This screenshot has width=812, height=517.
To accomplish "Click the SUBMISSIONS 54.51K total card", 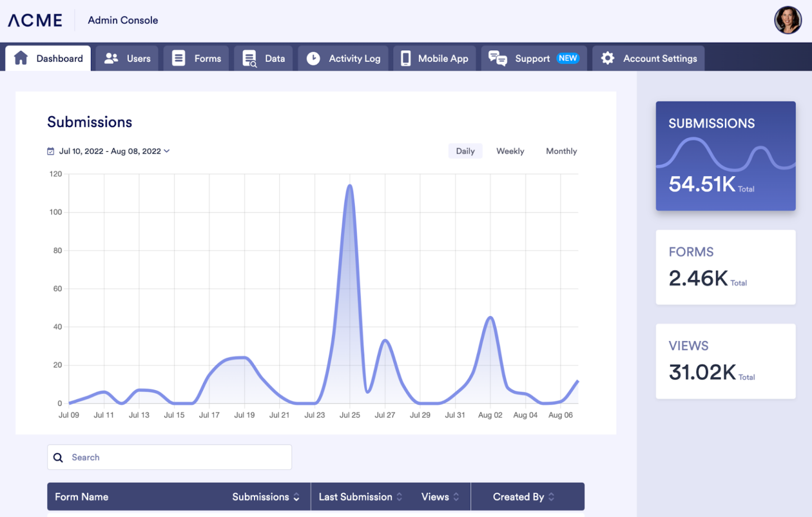I will 725,156.
